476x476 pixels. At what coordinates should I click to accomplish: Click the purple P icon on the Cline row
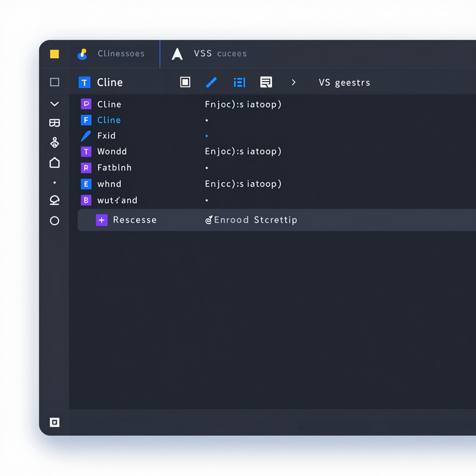pos(86,104)
